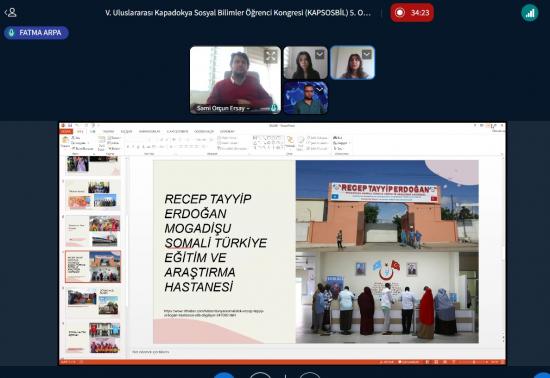The width and height of the screenshot is (550, 378).
Task: Start slideshow from the status bar icon
Action: tap(454, 362)
